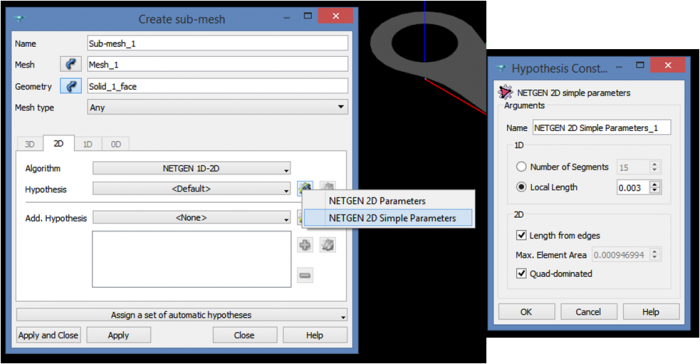Click the edit hypothesis icon beside Hypothesis
Viewport: 700px width, 364px height.
[328, 188]
